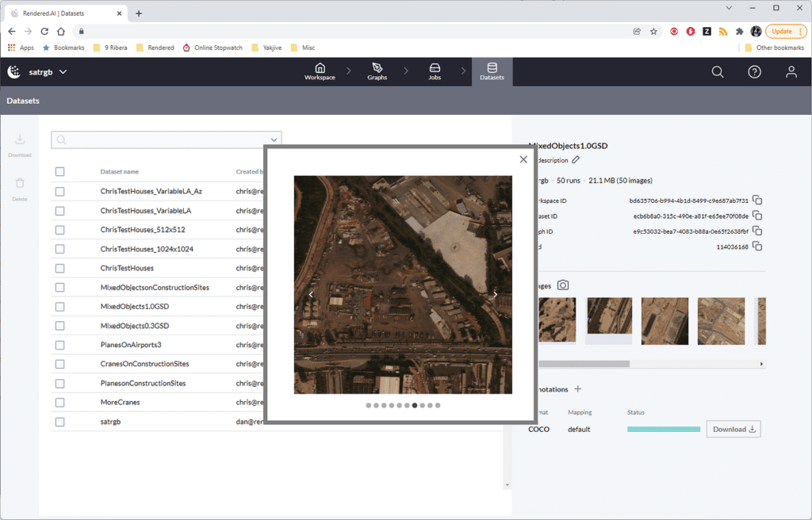Click the COCO annotation Download button
Image resolution: width=812 pixels, height=520 pixels.
733,430
